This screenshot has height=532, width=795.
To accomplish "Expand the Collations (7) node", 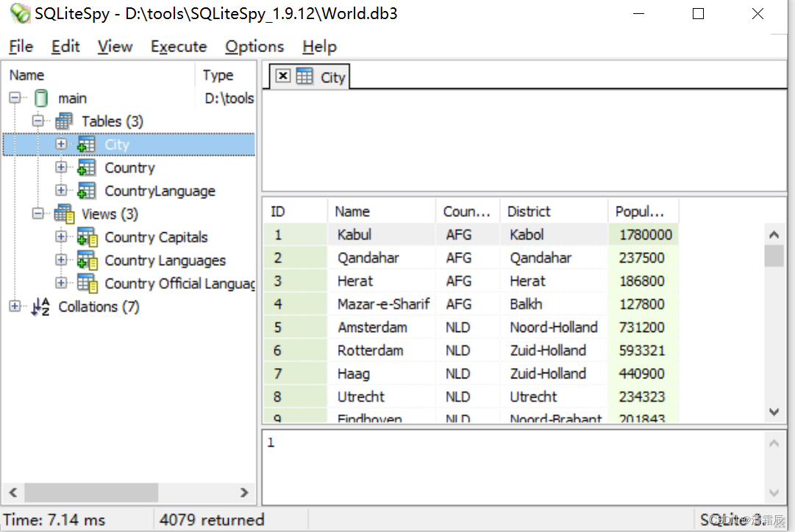I will coord(15,306).
